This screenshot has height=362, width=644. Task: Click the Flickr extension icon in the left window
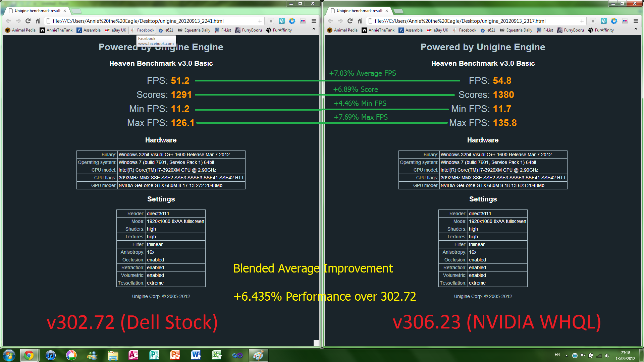click(x=303, y=21)
